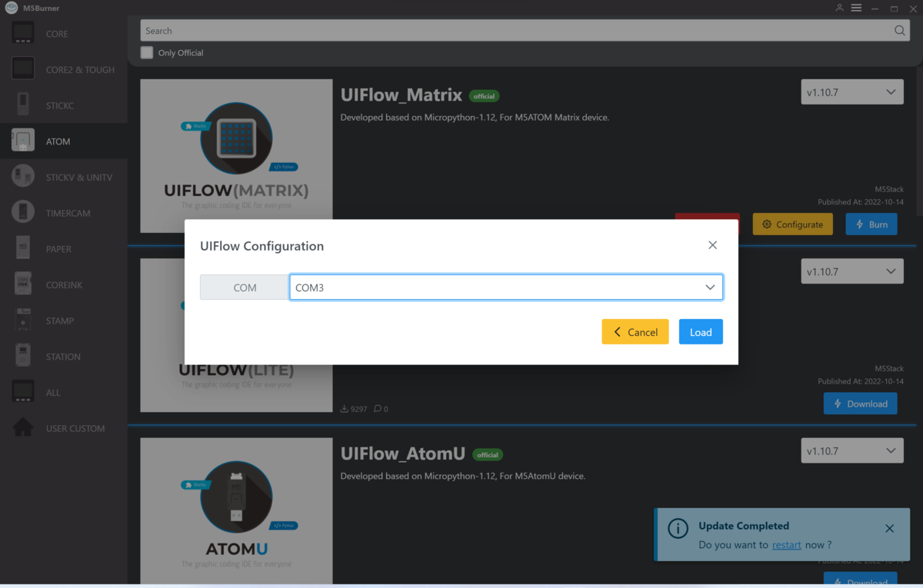Screen dimensions: 923x588
Task: Open UIFlow_Lite version v1.10.7 dropdown
Action: tap(852, 271)
